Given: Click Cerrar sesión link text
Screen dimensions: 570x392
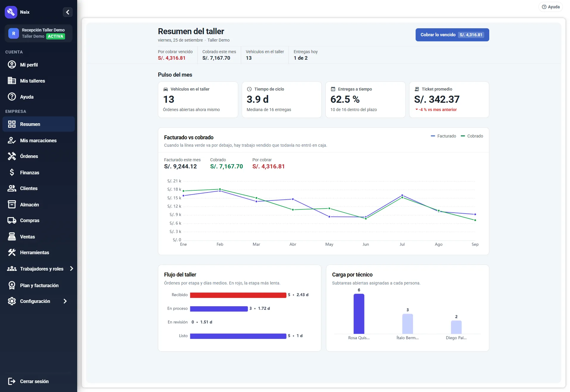Looking at the screenshot, I should tap(34, 381).
